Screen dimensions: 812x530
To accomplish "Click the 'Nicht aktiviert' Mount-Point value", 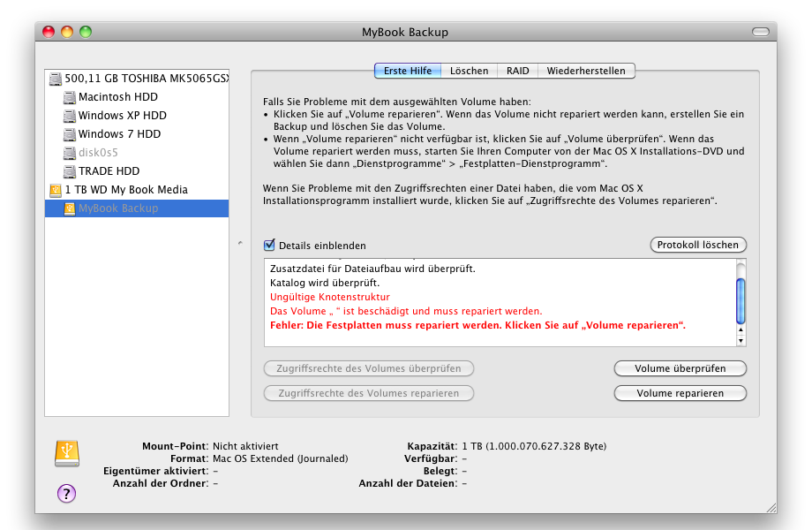I will tap(245, 446).
